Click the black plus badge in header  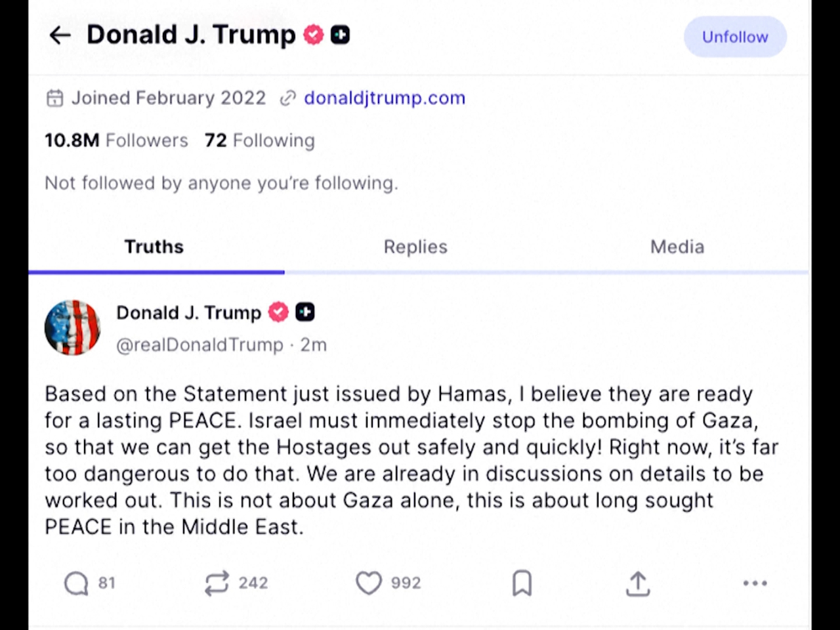[x=340, y=35]
